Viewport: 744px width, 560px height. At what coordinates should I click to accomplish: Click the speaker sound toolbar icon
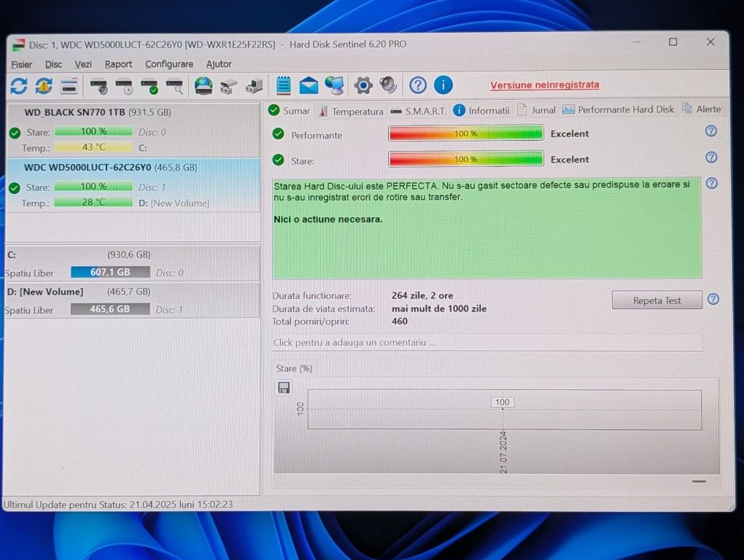[388, 85]
